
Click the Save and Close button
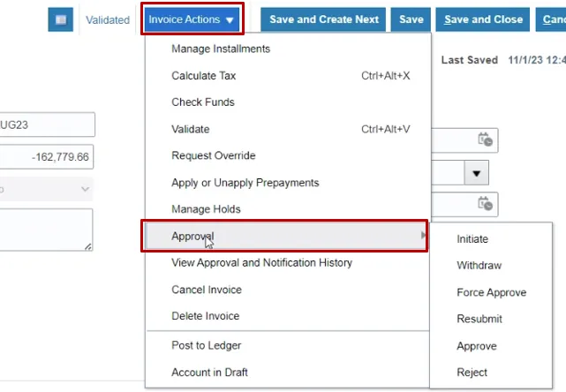pyautogui.click(x=485, y=19)
